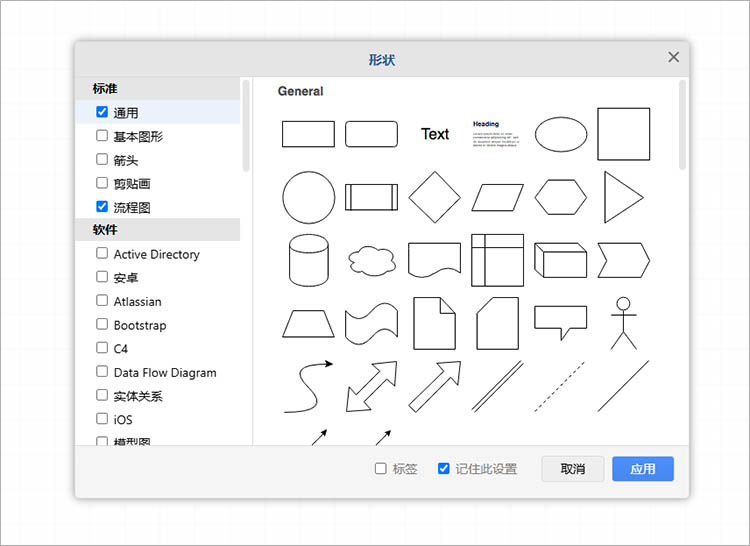The image size is (750, 546).
Task: Check the Atlassian checkbox
Action: [x=102, y=300]
